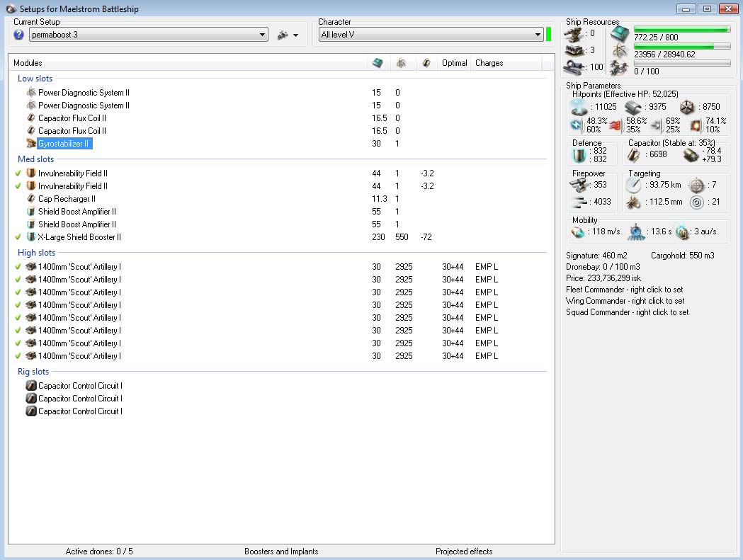Open the Character dropdown list
This screenshot has height=560, width=743.
click(538, 35)
